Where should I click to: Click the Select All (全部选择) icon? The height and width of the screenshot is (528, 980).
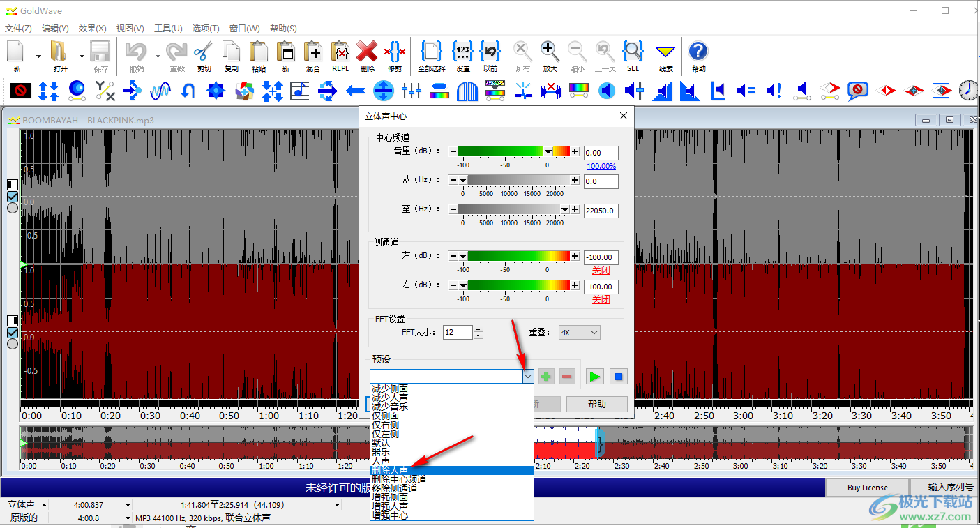[x=431, y=52]
